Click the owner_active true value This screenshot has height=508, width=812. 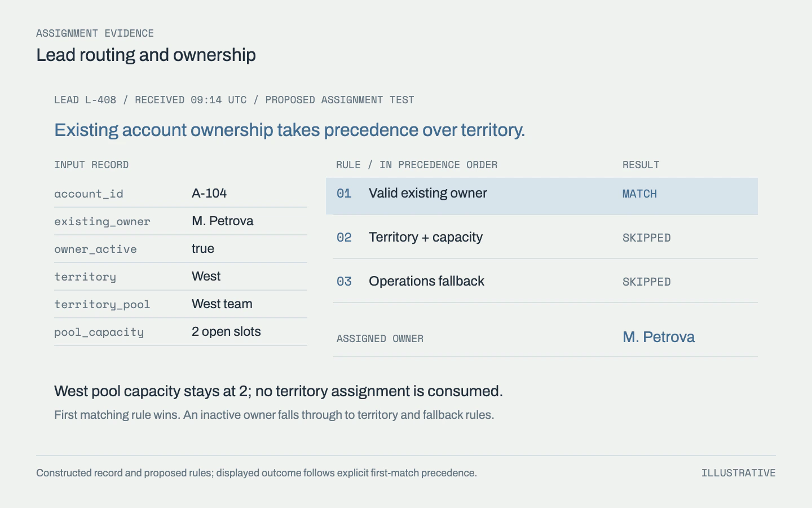tap(203, 248)
